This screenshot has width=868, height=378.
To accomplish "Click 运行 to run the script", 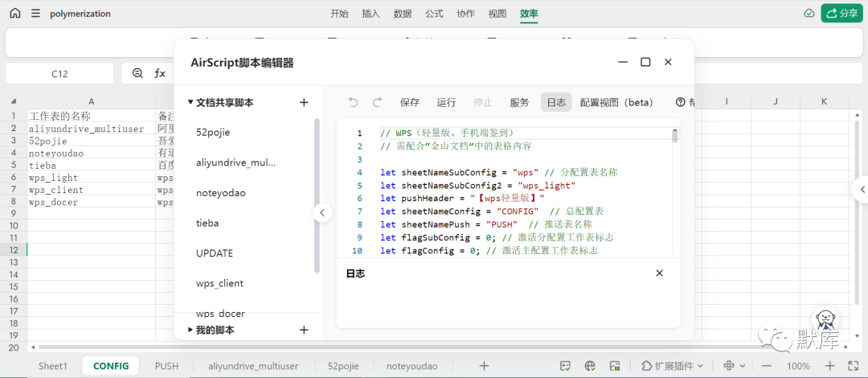I will click(x=446, y=102).
